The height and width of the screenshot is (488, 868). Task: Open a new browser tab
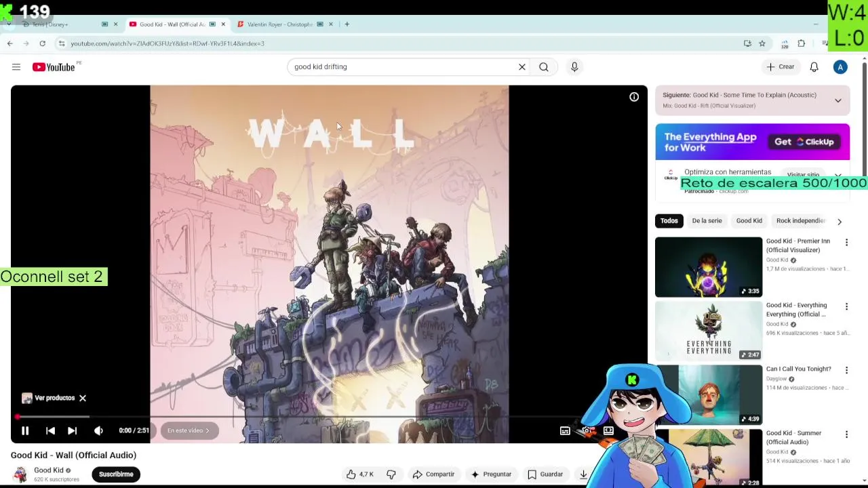[x=347, y=24]
